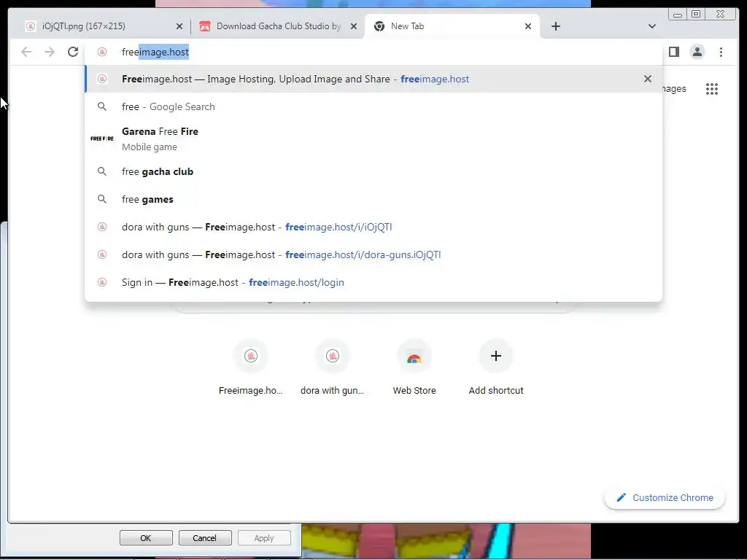This screenshot has height=560, width=747.
Task: Click the Customize Chrome button
Action: [665, 497]
